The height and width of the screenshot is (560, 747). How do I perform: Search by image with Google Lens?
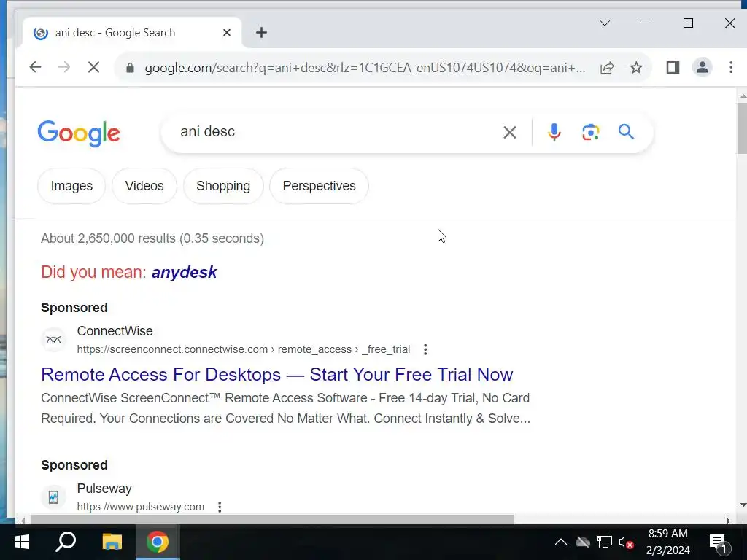(x=590, y=132)
